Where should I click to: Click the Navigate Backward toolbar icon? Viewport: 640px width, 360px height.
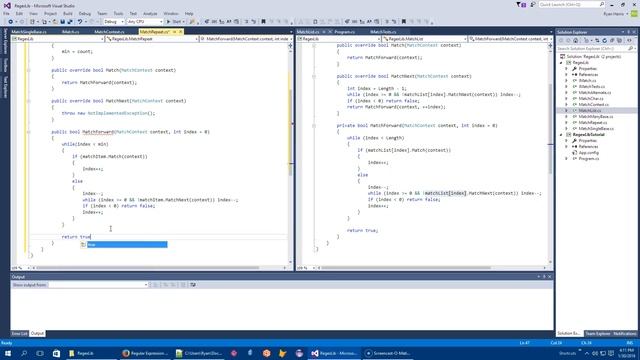tap(11, 22)
